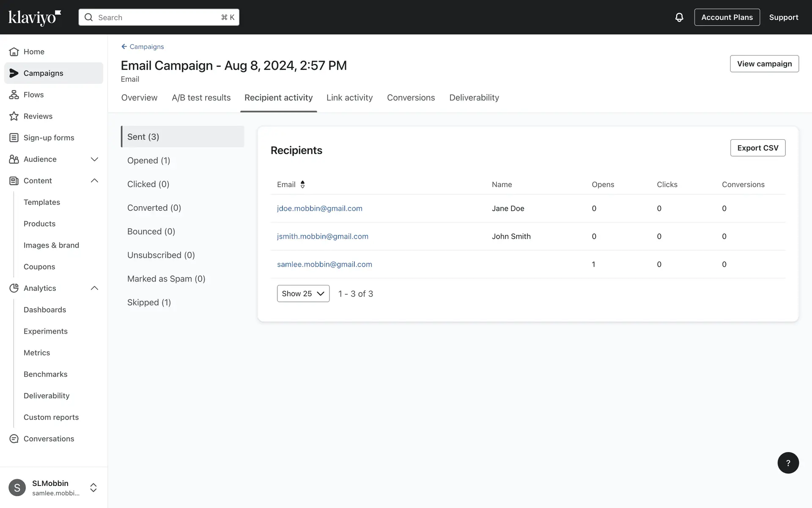812x508 pixels.
Task: Click the Conversations chat icon
Action: click(14, 439)
